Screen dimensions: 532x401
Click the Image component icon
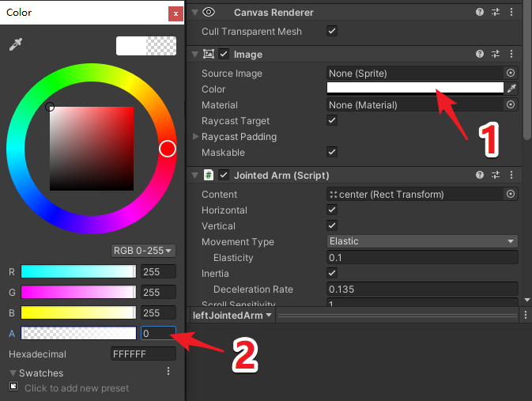click(x=209, y=54)
